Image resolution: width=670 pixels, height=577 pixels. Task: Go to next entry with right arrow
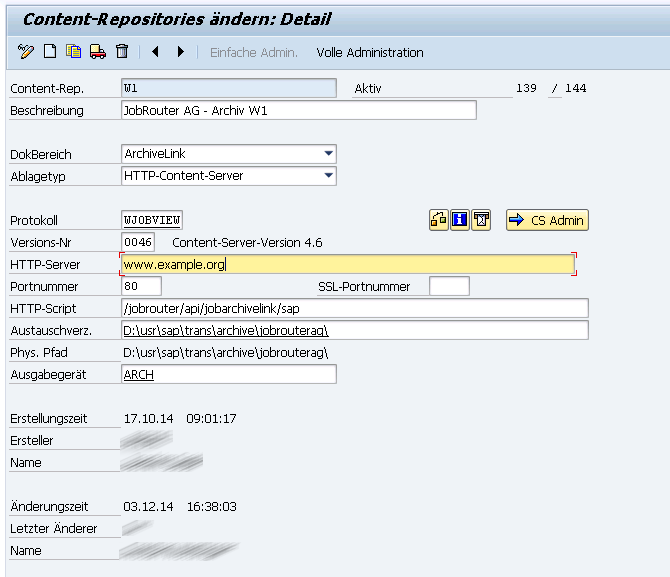(x=181, y=52)
